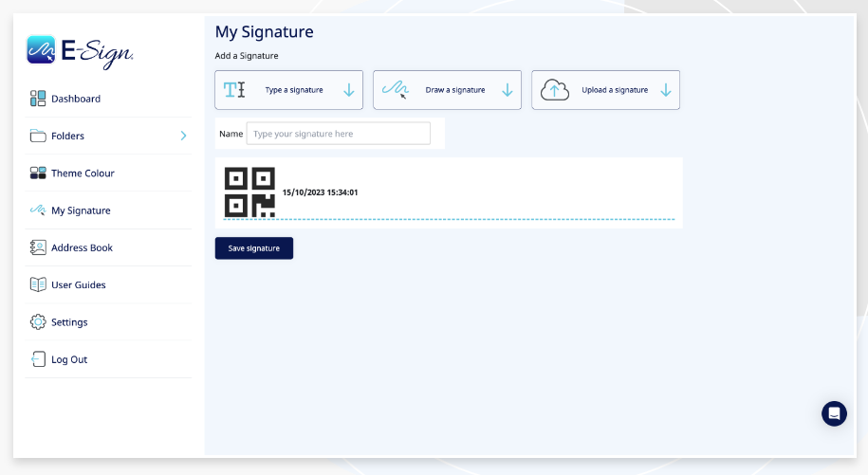Image resolution: width=868 pixels, height=475 pixels.
Task: Click the Log Out door icon
Action: click(38, 359)
